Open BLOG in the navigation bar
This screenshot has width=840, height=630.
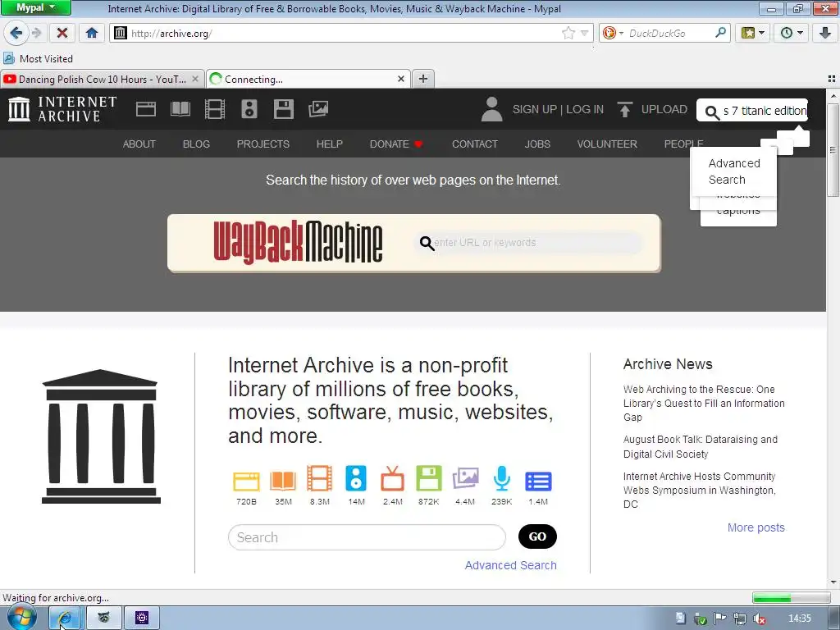click(196, 144)
